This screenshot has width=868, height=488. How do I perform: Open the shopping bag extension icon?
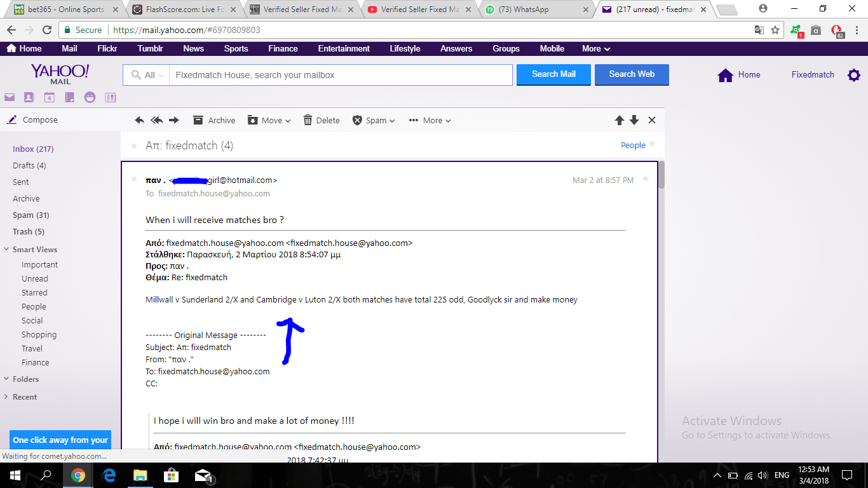tap(817, 30)
